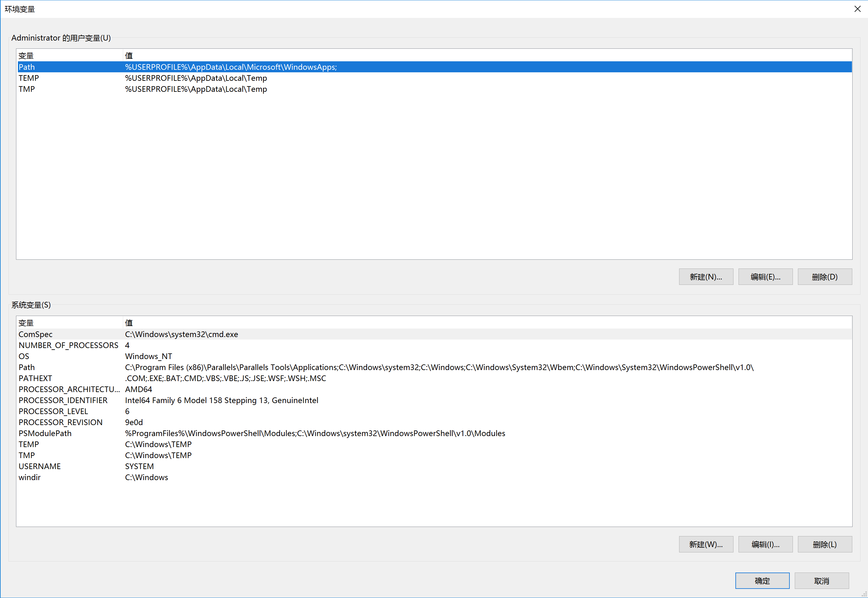
Task: Select the NUMBER_OF_PROCESSORS system variable
Action: (68, 345)
